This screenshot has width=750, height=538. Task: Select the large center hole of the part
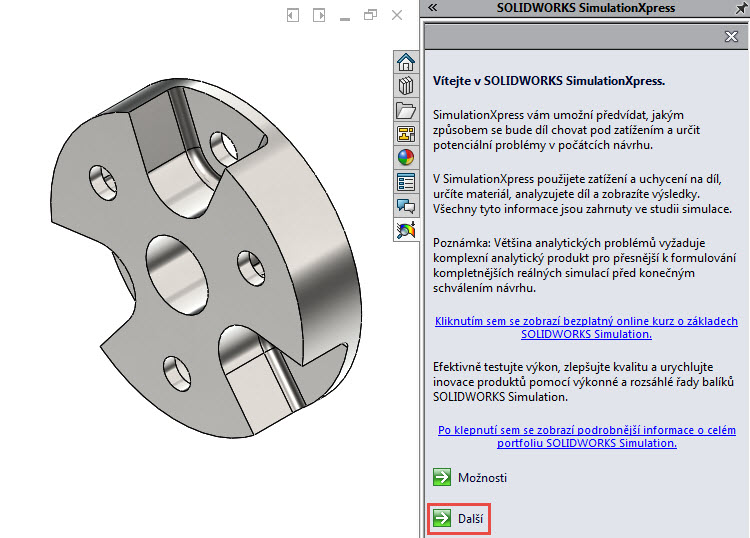click(x=177, y=275)
